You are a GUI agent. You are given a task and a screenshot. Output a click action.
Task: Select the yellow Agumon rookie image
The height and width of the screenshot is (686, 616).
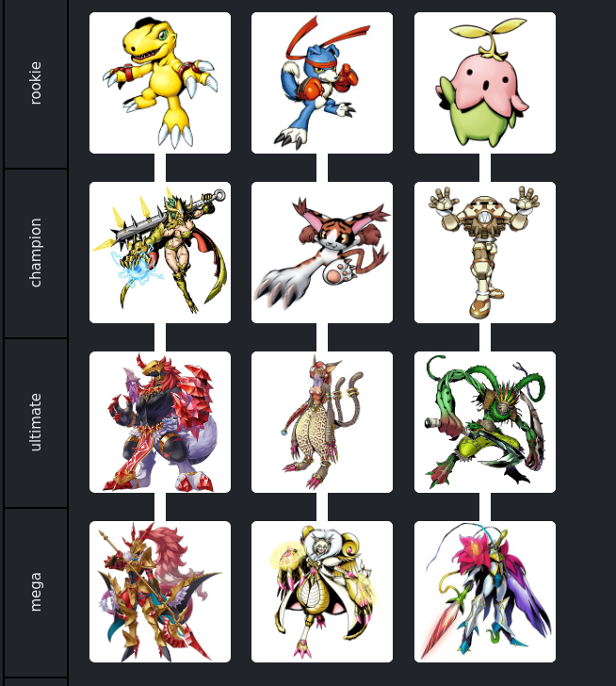[x=160, y=83]
